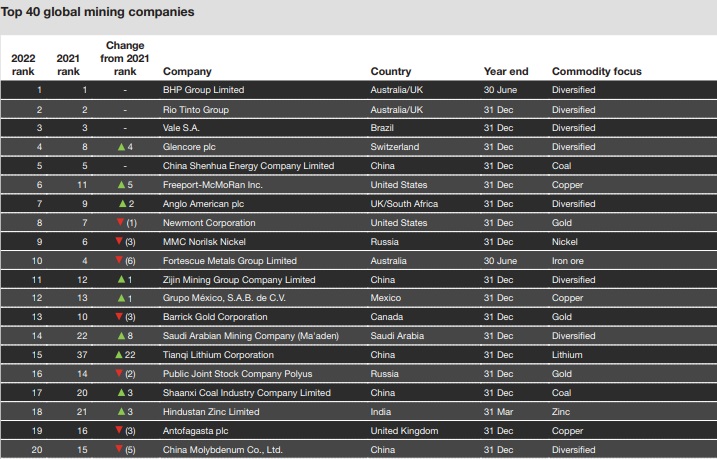The height and width of the screenshot is (459, 717).
Task: Click the 2022 rank column header
Action: 23,65
